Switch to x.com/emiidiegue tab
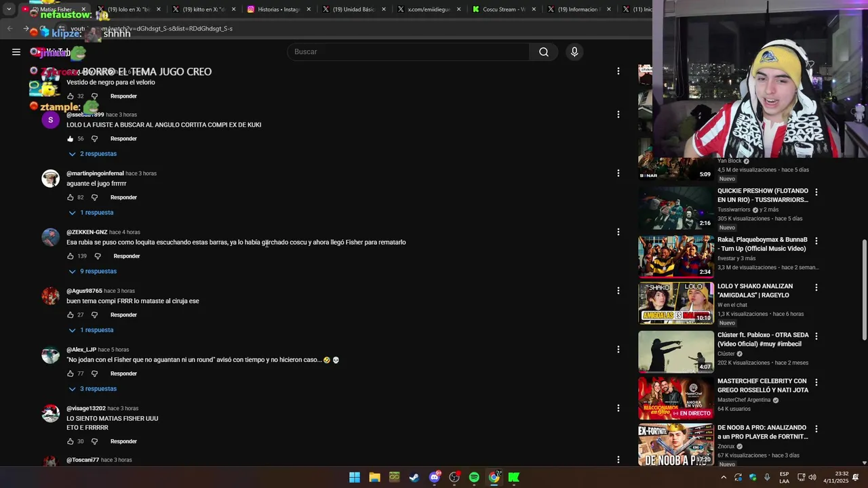Image resolution: width=868 pixels, height=488 pixels. (429, 9)
